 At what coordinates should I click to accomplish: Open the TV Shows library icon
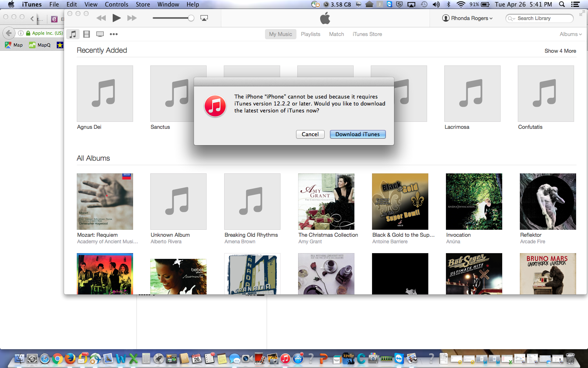[100, 34]
